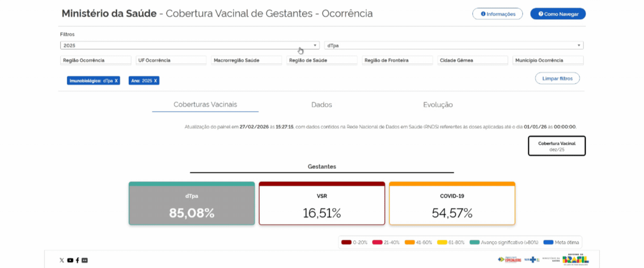644x268 pixels.
Task: Switch to the Evolução tab
Action: [438, 105]
